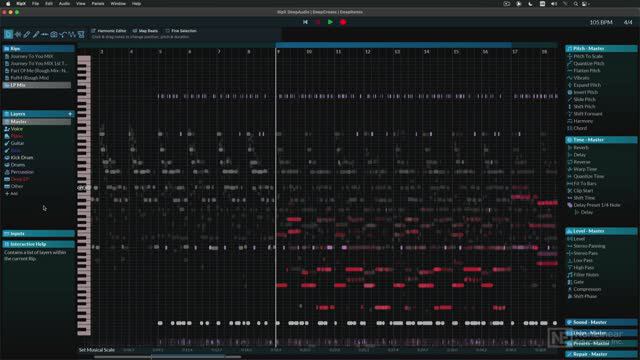Apply the Pitch To Scale effect
Image resolution: width=640 pixels, height=360 pixels.
588,56
